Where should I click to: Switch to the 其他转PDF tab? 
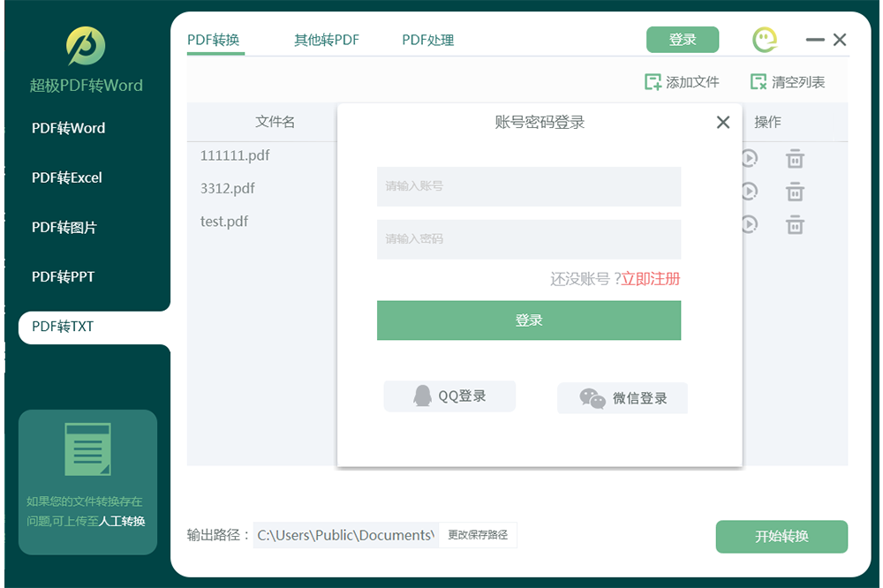(x=327, y=40)
